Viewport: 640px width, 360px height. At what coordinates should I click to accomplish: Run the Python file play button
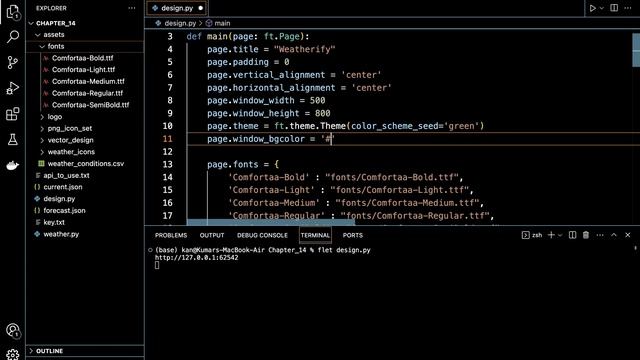592,8
